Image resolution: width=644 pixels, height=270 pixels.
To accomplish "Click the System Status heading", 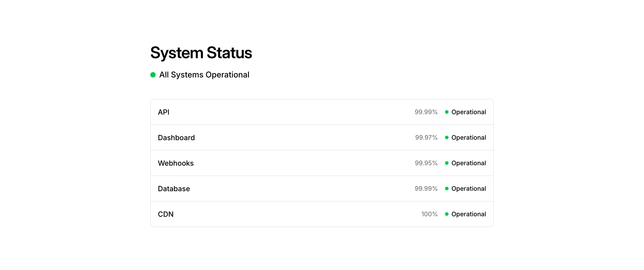I will click(x=201, y=53).
